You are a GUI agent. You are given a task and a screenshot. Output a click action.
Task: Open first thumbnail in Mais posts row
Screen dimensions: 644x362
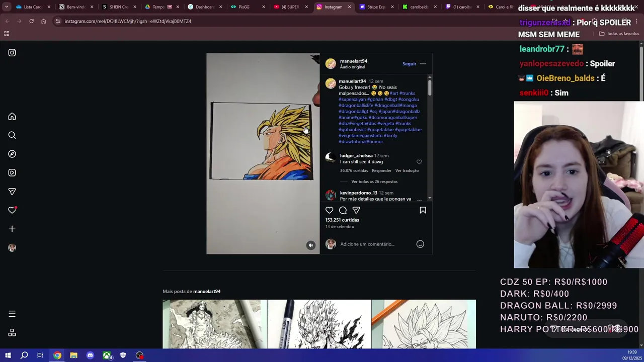pos(214,324)
